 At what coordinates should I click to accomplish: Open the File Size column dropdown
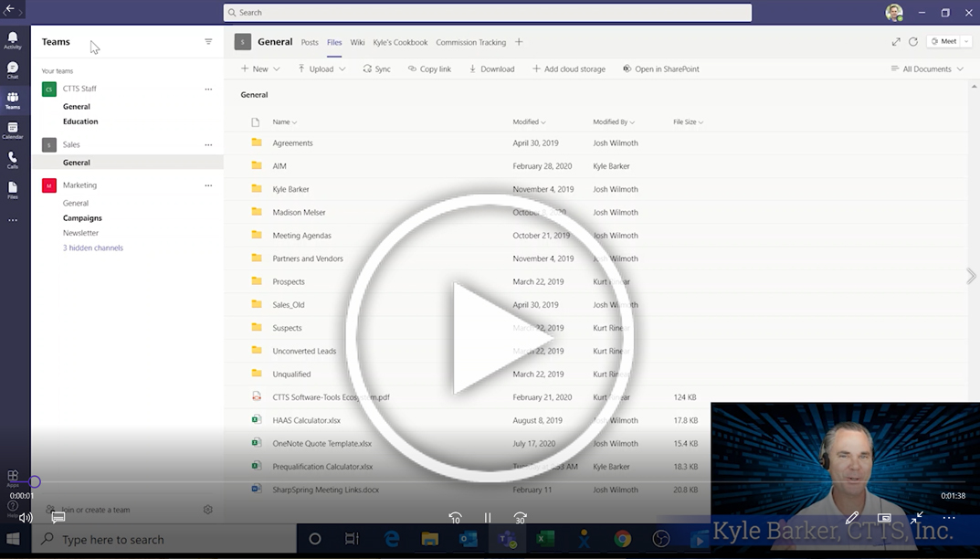click(x=688, y=121)
